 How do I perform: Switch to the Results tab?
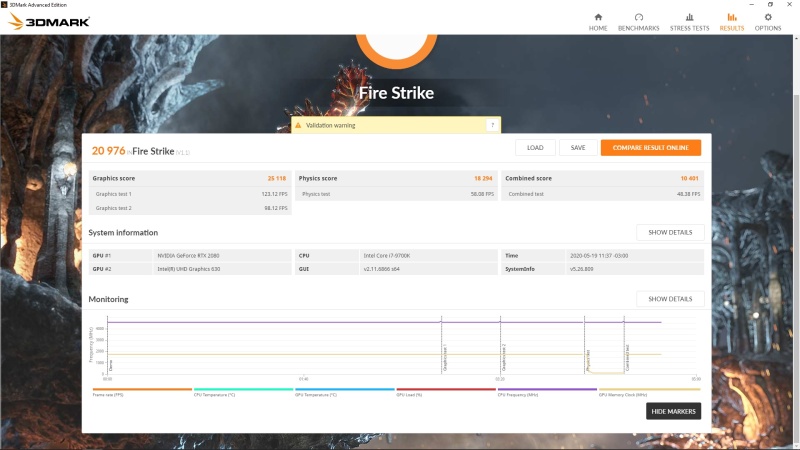[732, 22]
